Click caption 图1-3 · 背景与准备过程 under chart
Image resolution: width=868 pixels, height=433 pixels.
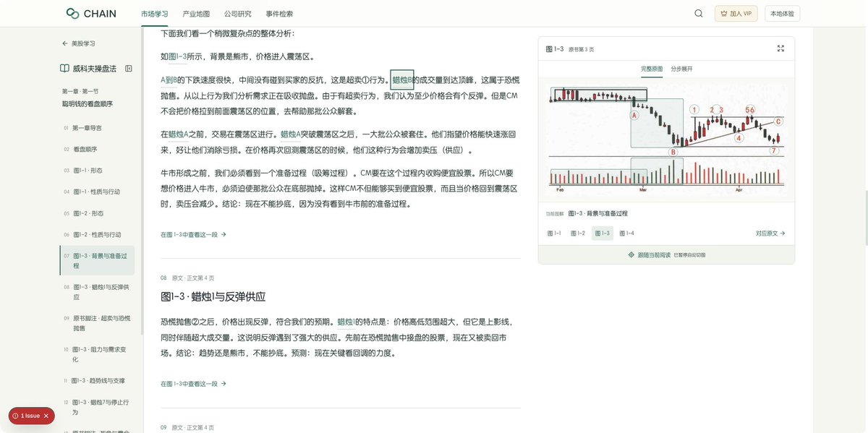click(598, 213)
